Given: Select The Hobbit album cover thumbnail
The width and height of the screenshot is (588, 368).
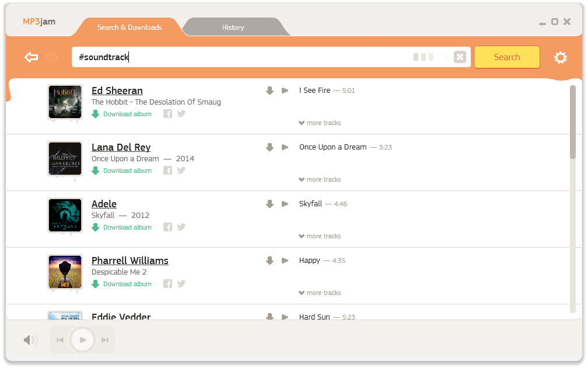Looking at the screenshot, I should (65, 102).
